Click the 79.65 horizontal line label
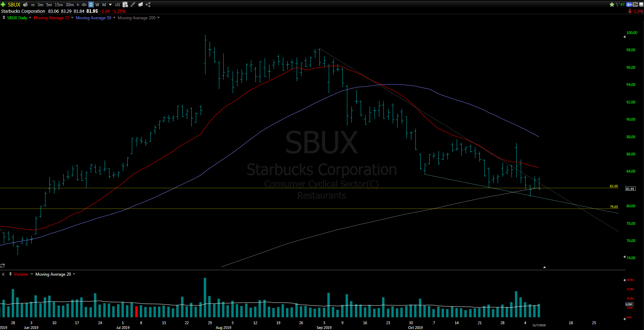 614,207
